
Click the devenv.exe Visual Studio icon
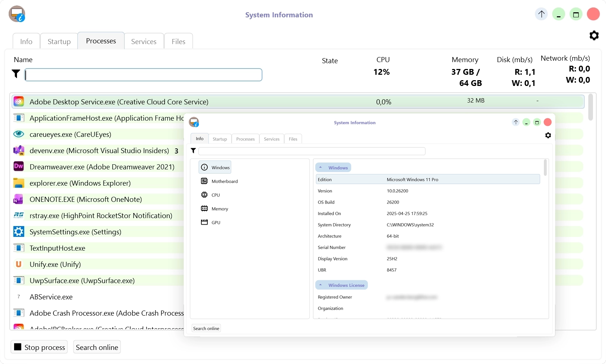coord(19,150)
